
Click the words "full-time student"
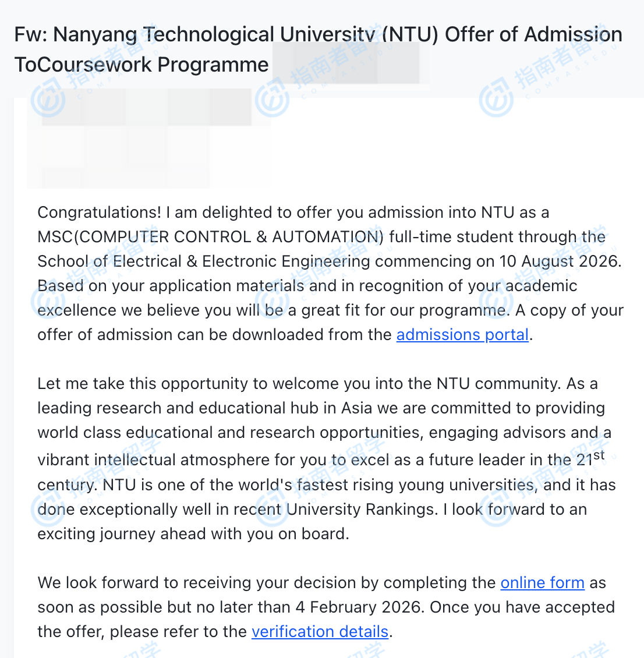click(451, 237)
